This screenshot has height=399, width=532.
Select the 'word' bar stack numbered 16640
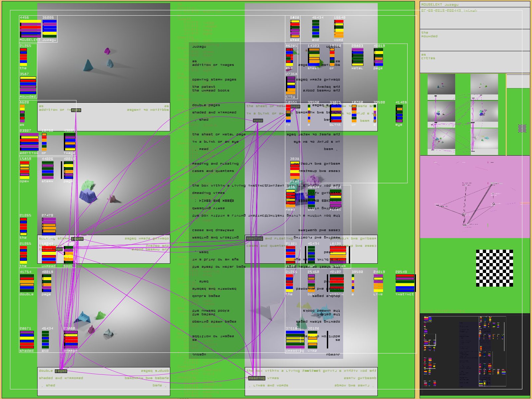pos(338,29)
